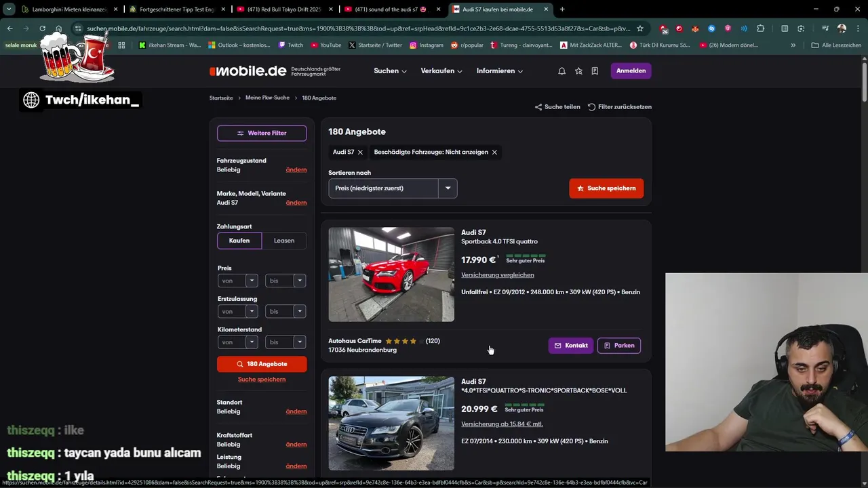This screenshot has width=868, height=488.
Task: Click the Versicherung vergleichen link
Action: pos(498,275)
